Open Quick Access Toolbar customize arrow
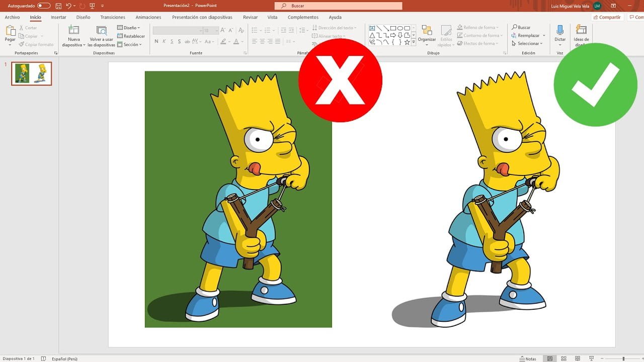The width and height of the screenshot is (644, 362). pyautogui.click(x=103, y=6)
